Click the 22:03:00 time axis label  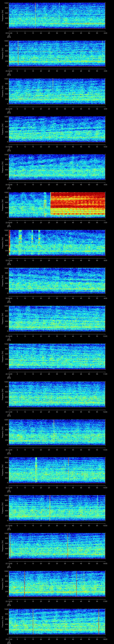(9, 109)
